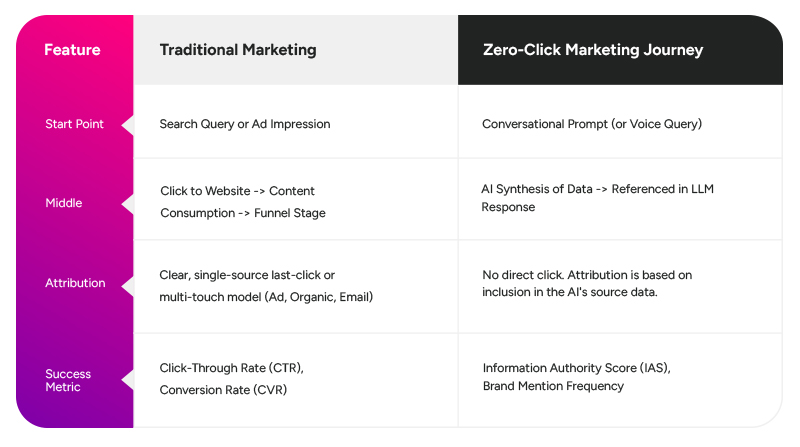The height and width of the screenshot is (447, 800).
Task: Click the white arrow notch beside Attribution
Action: coord(127,283)
